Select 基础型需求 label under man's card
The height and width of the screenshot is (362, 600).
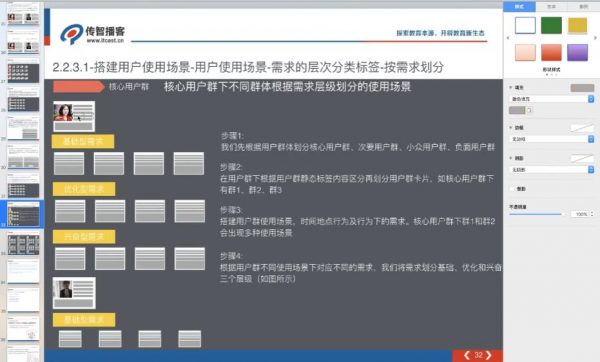pyautogui.click(x=83, y=320)
